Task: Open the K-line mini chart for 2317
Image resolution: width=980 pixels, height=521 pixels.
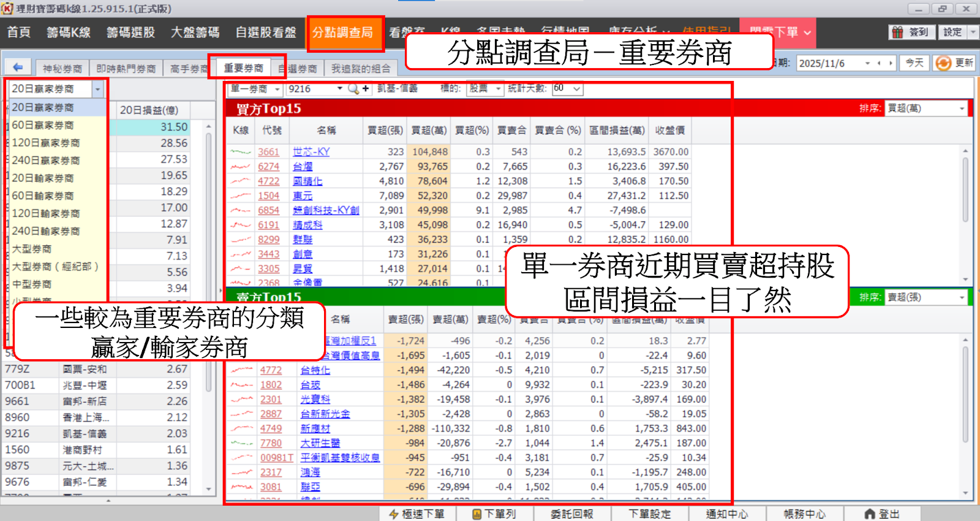Action: pos(243,473)
